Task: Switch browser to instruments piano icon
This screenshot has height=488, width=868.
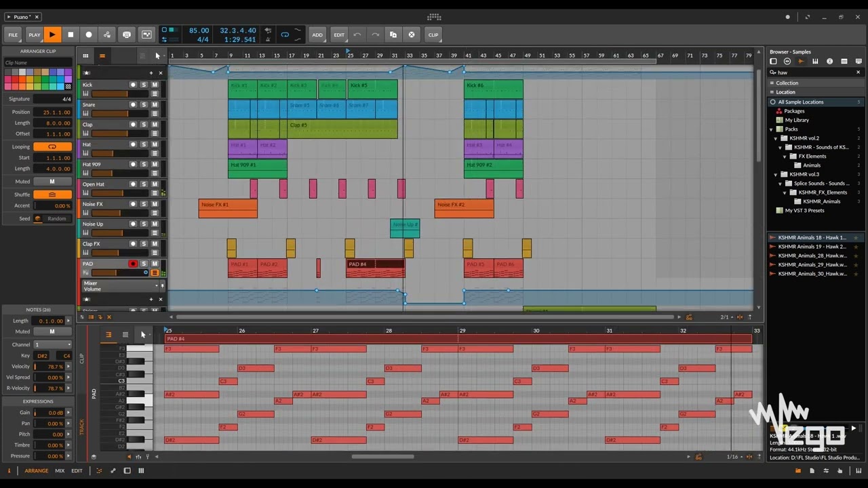Action: tap(815, 62)
